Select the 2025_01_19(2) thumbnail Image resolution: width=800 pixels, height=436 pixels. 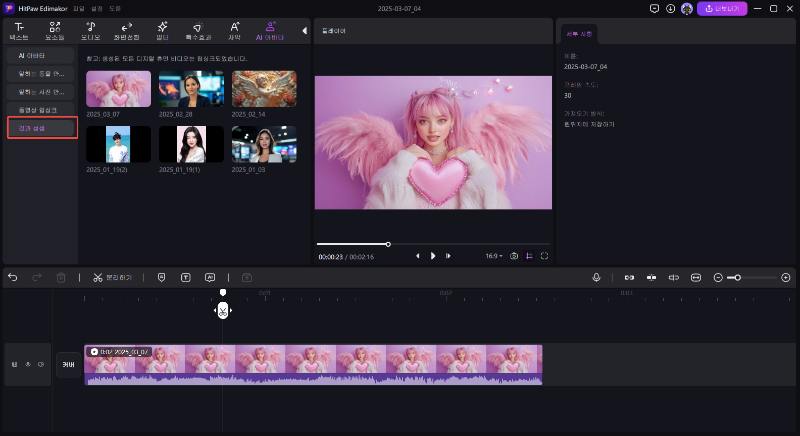(118, 144)
